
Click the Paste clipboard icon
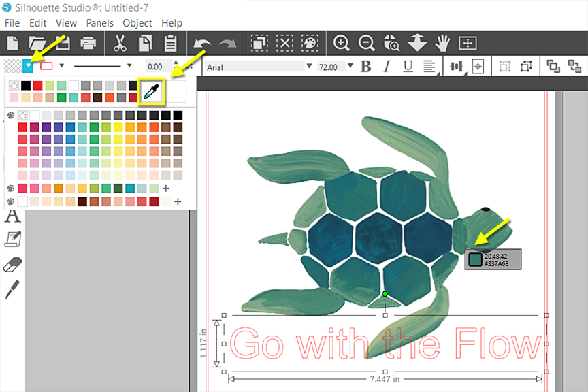click(171, 43)
